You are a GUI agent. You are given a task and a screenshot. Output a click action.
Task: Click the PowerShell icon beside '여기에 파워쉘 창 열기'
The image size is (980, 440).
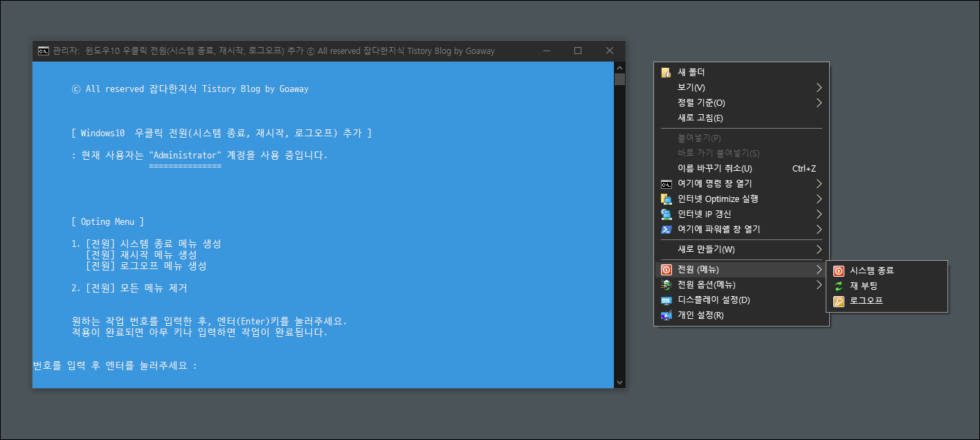666,230
